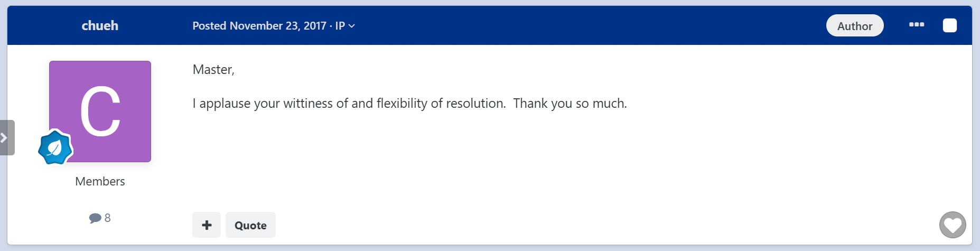Click the plus MultiQuote icon

click(207, 225)
